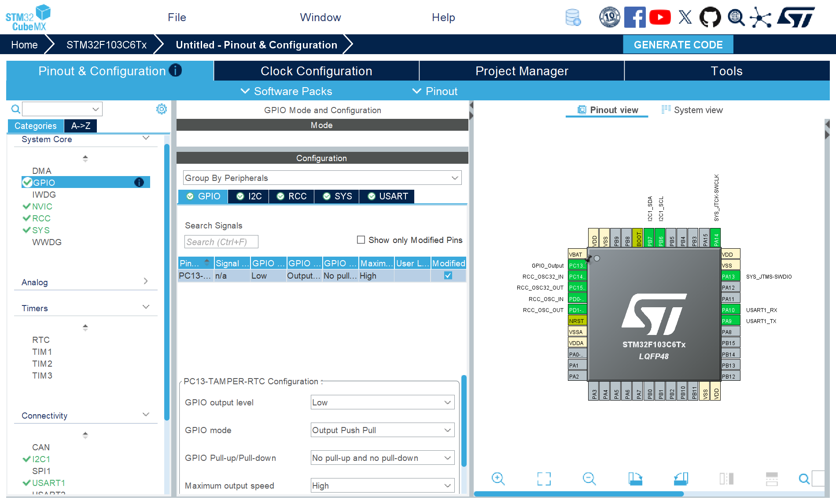Switch to System view
Viewport: 836px width, 504px height.
point(692,110)
